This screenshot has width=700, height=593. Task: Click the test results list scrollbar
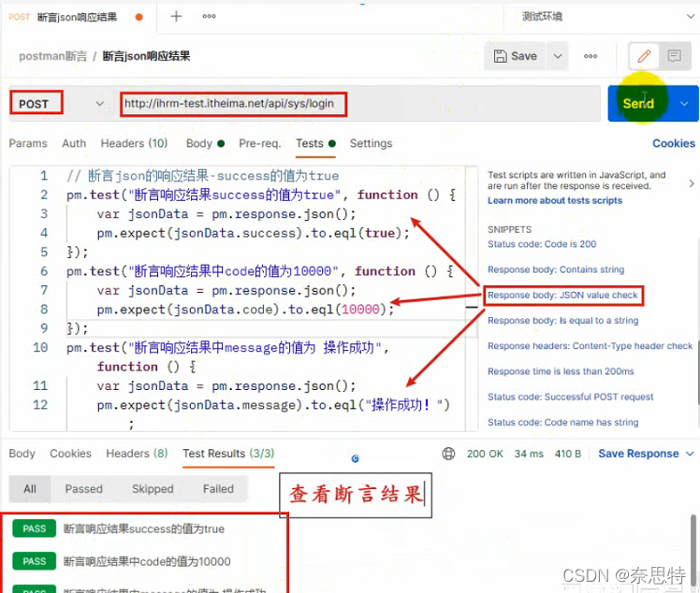[x=693, y=552]
